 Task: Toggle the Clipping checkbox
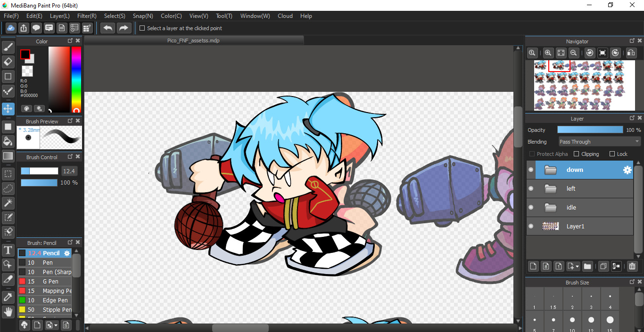coord(576,154)
